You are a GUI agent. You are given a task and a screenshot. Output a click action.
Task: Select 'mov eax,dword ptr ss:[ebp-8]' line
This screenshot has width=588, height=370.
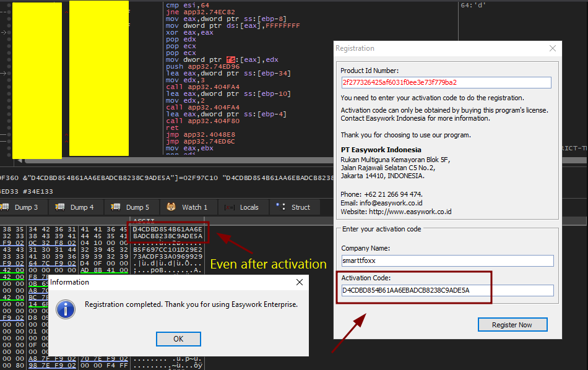[226, 19]
